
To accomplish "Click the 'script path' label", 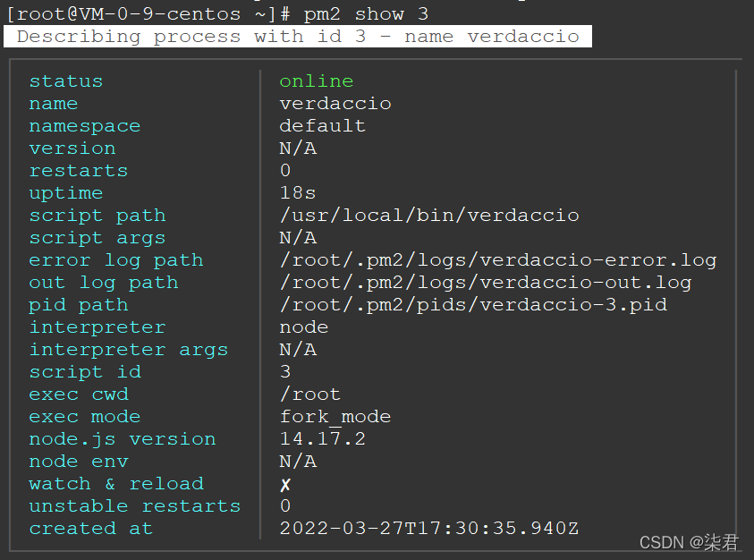I will tap(97, 216).
